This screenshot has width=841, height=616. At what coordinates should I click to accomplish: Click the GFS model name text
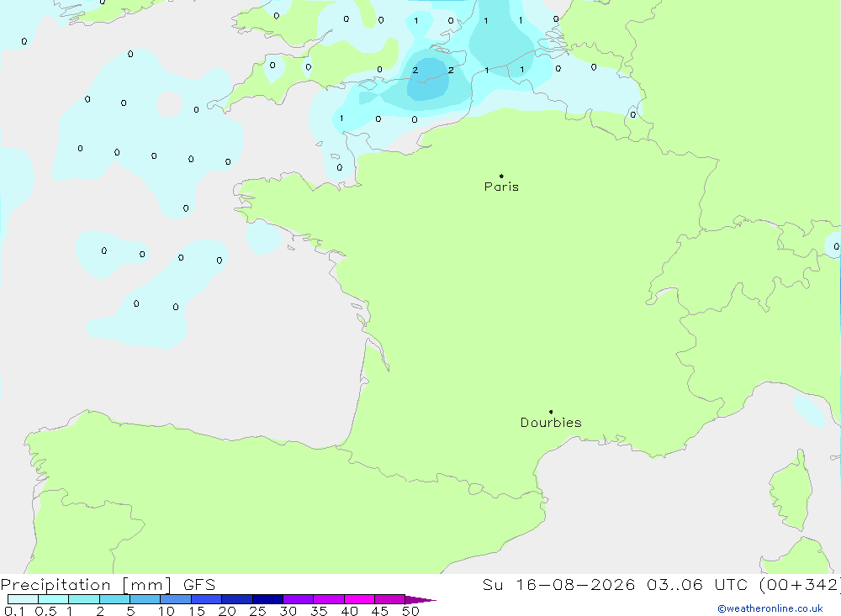pyautogui.click(x=199, y=585)
